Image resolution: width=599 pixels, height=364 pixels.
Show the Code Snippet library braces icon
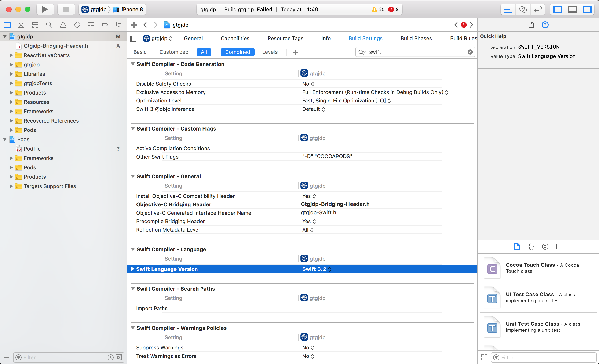tap(531, 246)
